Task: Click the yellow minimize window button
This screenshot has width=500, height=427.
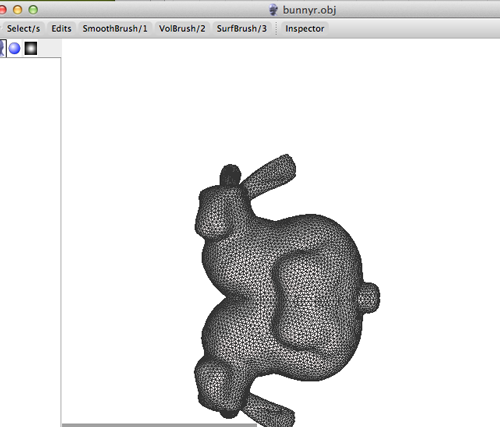Action: click(18, 10)
